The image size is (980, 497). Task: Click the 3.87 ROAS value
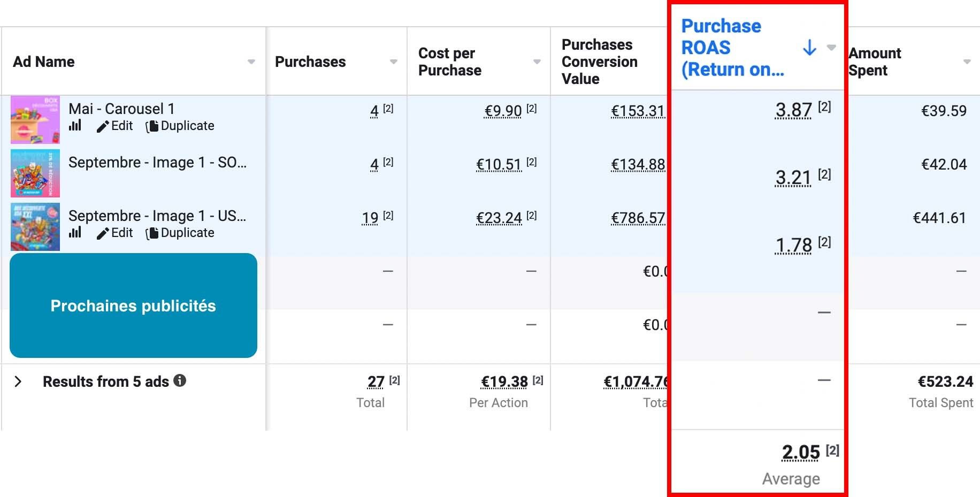point(793,110)
